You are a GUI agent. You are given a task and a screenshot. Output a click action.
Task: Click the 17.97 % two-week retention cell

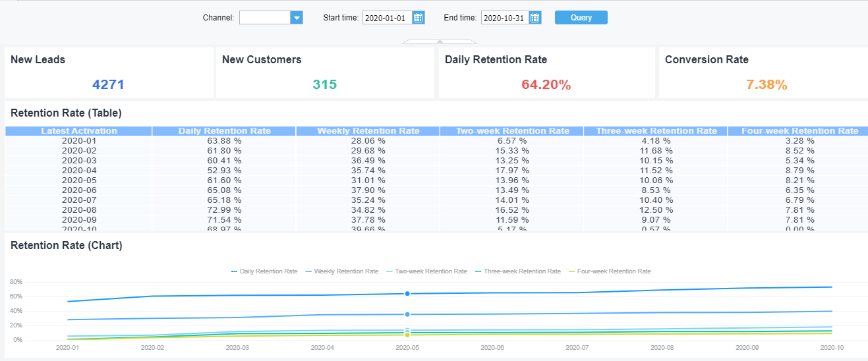[512, 170]
